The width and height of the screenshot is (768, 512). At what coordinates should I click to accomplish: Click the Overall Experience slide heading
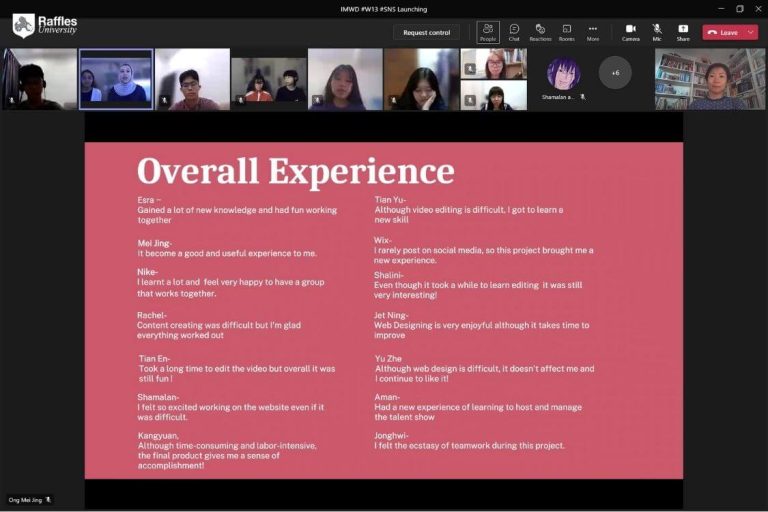click(295, 171)
